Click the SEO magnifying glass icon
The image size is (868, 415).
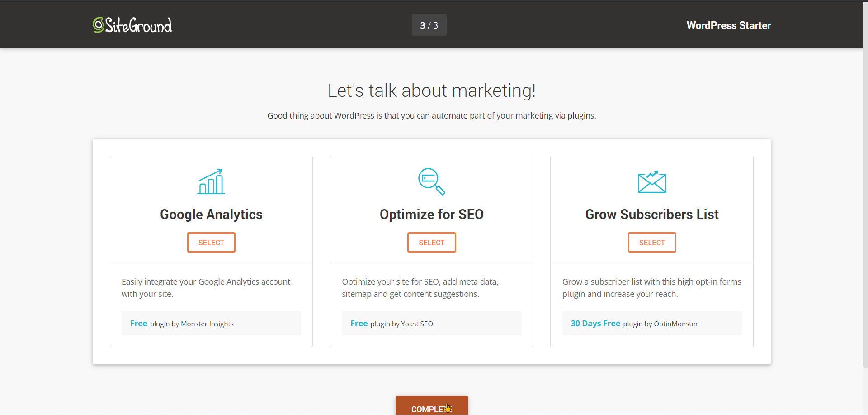click(x=431, y=181)
